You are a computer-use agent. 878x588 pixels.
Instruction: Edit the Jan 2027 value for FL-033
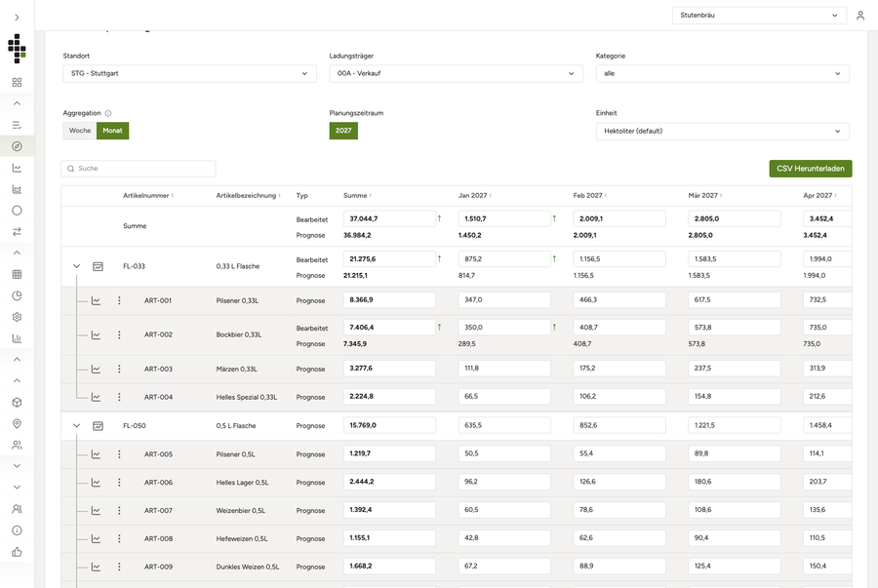coord(504,259)
